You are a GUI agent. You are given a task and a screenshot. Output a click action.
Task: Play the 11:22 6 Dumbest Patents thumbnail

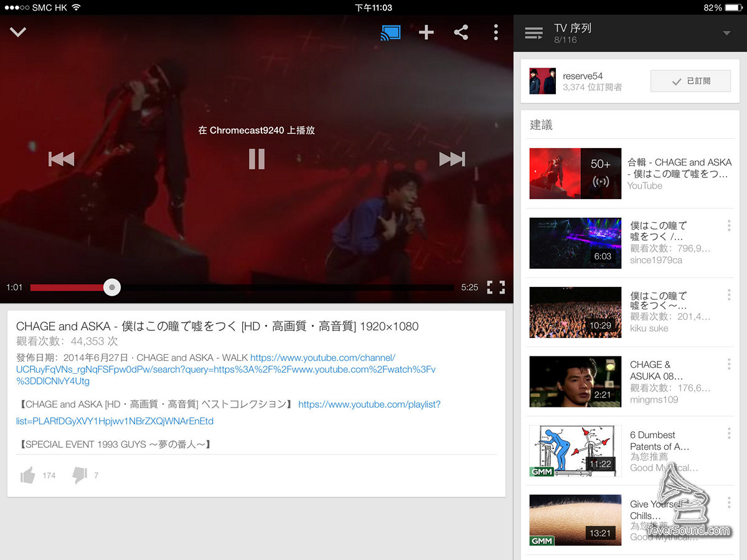pyautogui.click(x=575, y=451)
